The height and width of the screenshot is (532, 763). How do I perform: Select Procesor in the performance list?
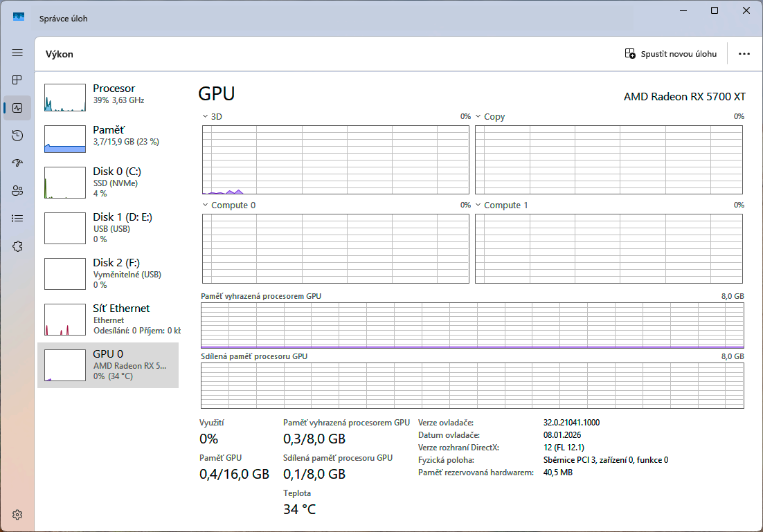[x=107, y=94]
